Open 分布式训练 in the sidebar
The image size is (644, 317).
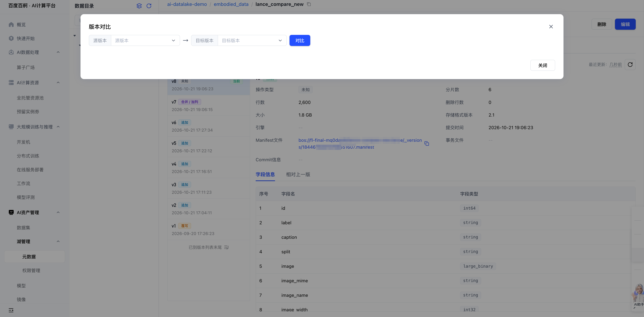click(28, 156)
